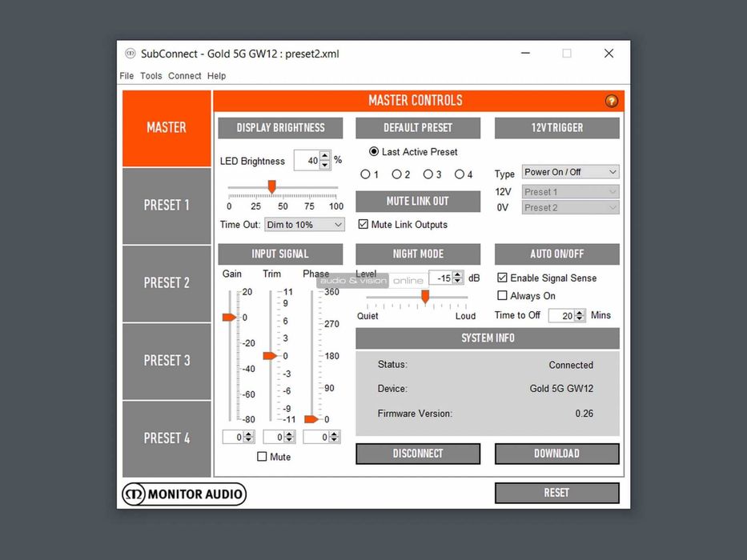Click the RESET button
Viewport: 747px width, 560px height.
[x=557, y=493]
